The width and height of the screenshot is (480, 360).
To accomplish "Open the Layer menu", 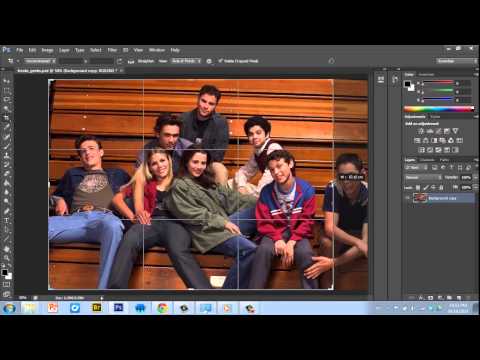I will click(x=64, y=50).
